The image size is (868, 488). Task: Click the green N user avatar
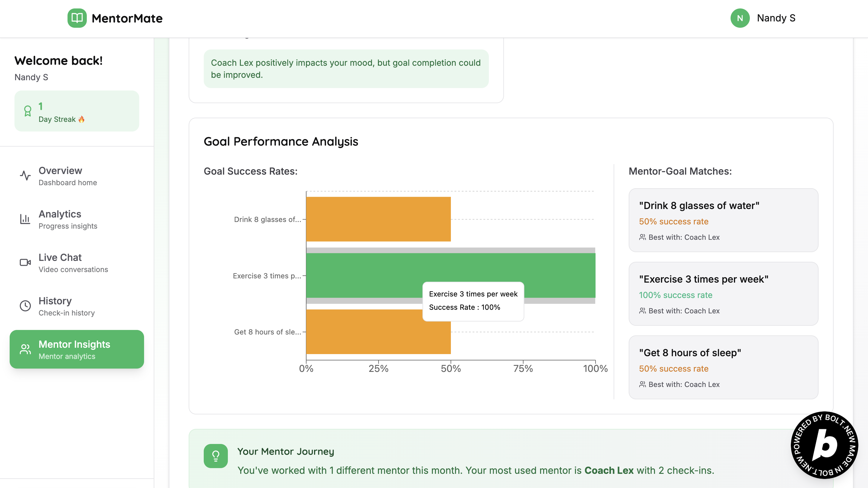pos(740,18)
